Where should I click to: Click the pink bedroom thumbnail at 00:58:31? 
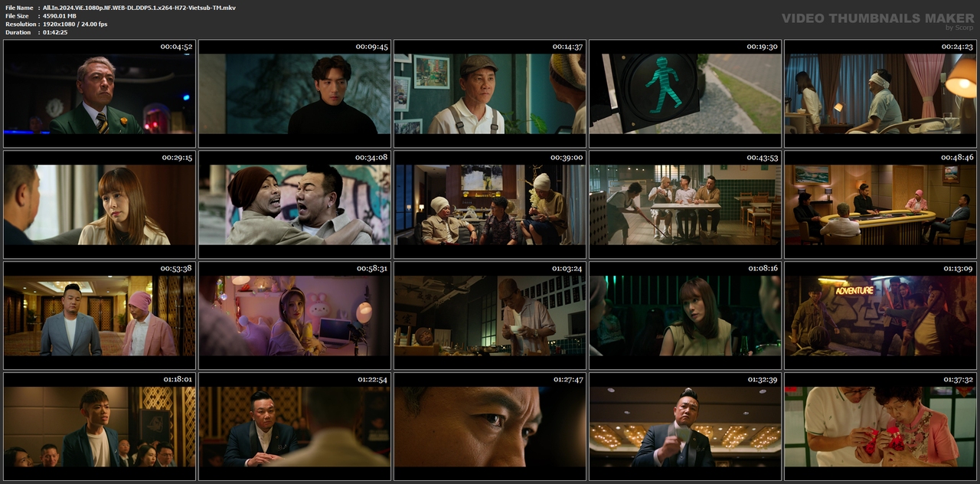click(295, 316)
